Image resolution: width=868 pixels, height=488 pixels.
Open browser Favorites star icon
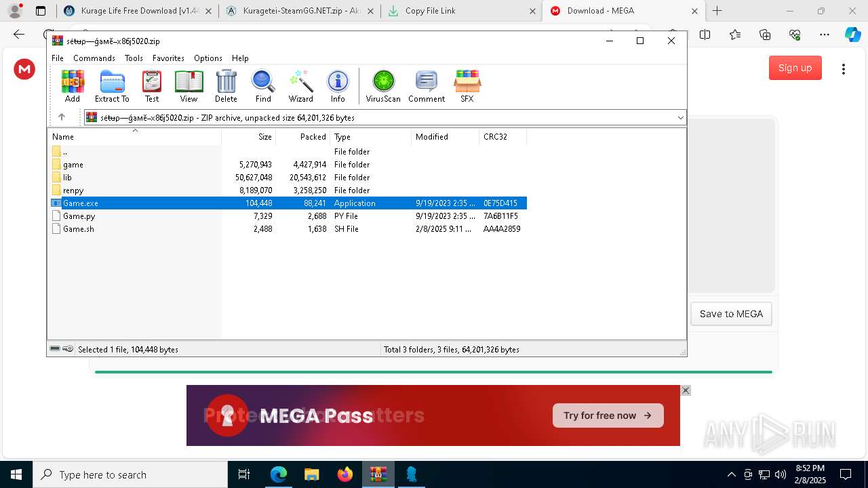pyautogui.click(x=735, y=35)
